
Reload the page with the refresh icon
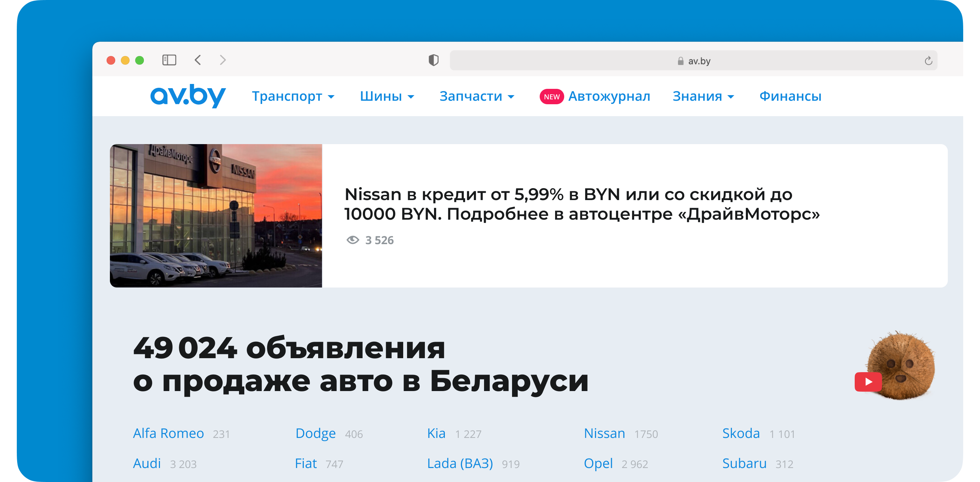(928, 61)
